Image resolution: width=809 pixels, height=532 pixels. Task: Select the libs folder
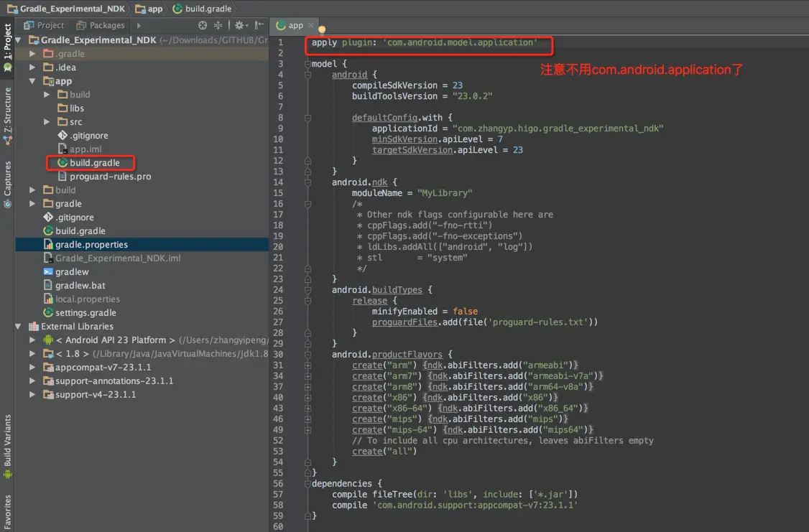point(70,108)
